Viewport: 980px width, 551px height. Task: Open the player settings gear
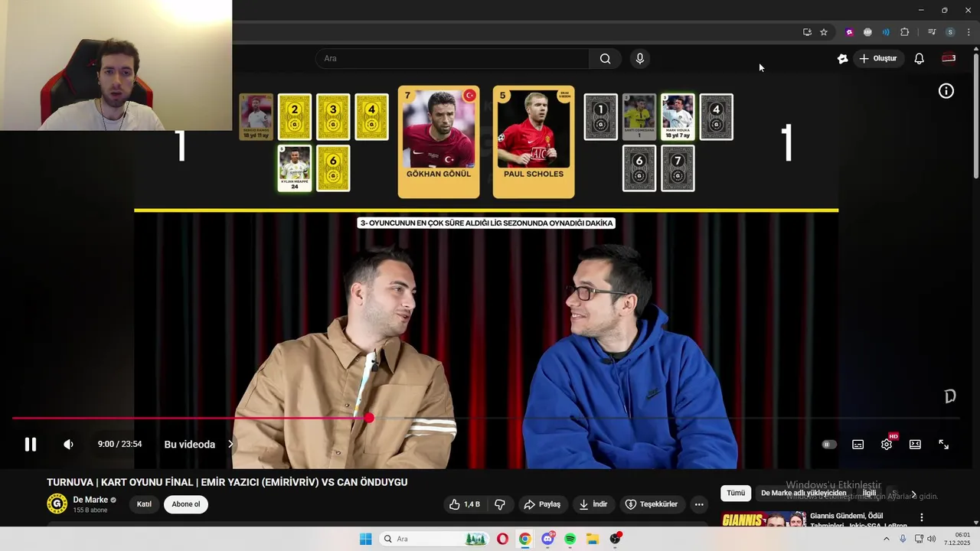coord(887,445)
